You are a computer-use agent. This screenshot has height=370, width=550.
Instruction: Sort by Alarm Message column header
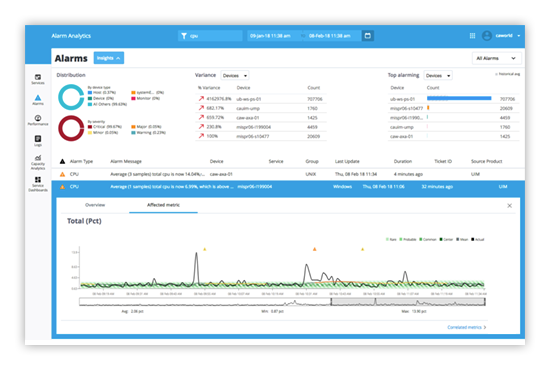click(x=126, y=161)
